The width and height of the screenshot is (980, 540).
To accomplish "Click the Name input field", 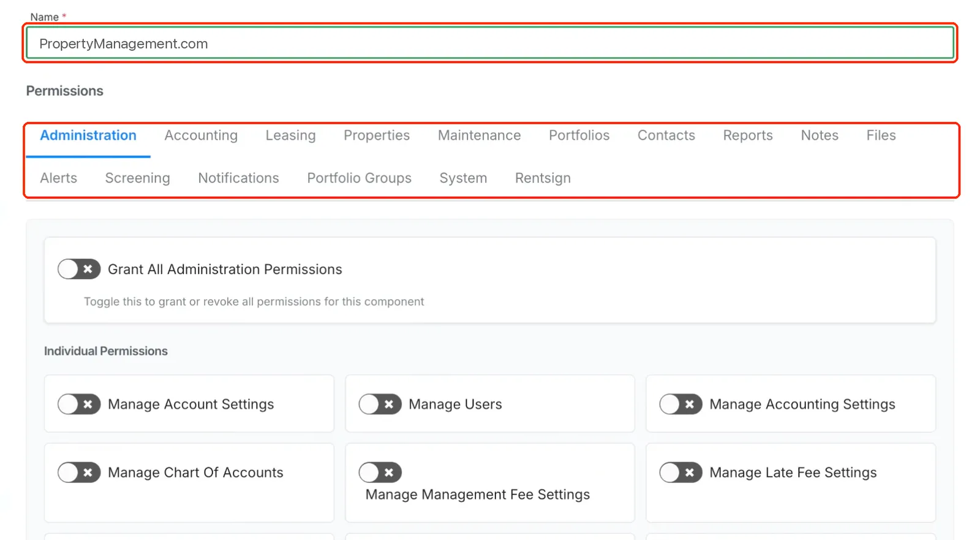I will (x=490, y=44).
